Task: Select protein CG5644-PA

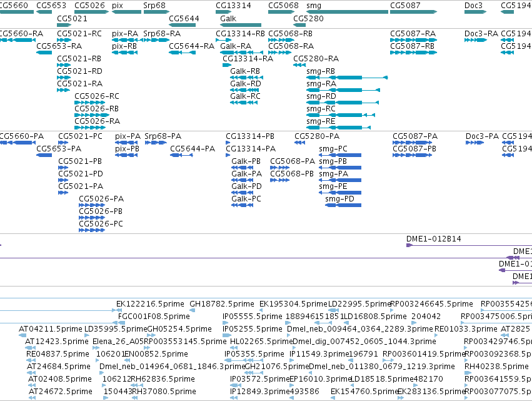Action: tap(181, 155)
